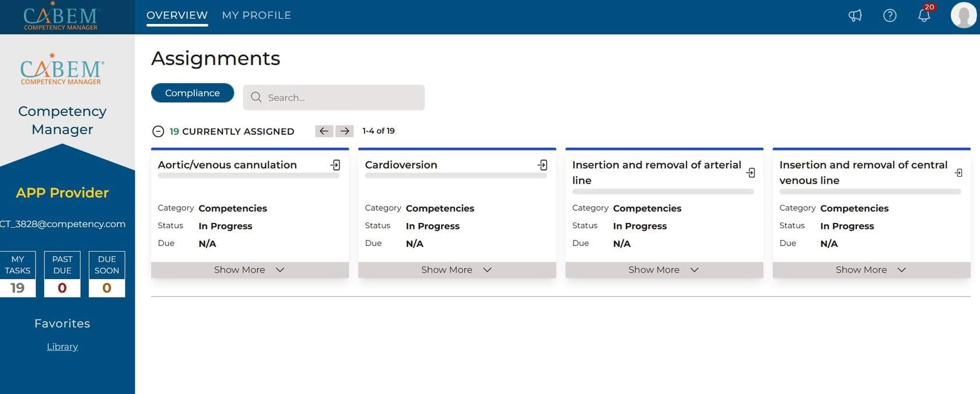Collapse the Currently Assigned section
Image resolution: width=980 pixels, height=394 pixels.
(158, 131)
